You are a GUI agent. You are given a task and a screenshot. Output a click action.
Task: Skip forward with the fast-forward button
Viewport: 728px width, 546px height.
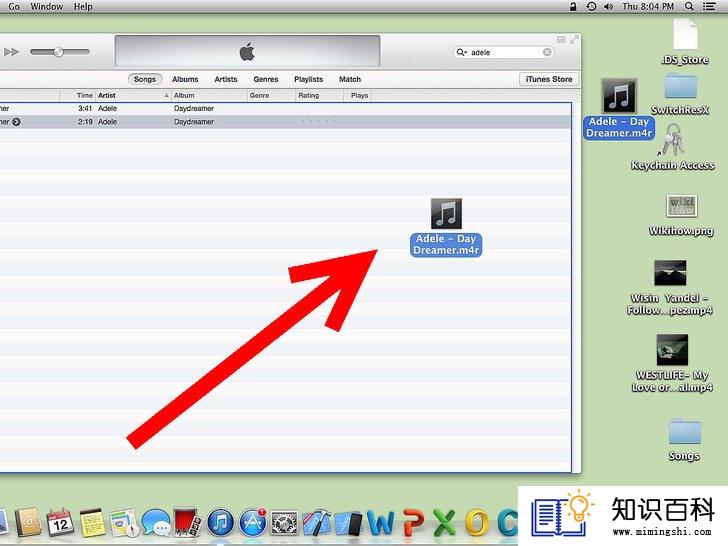pyautogui.click(x=12, y=52)
